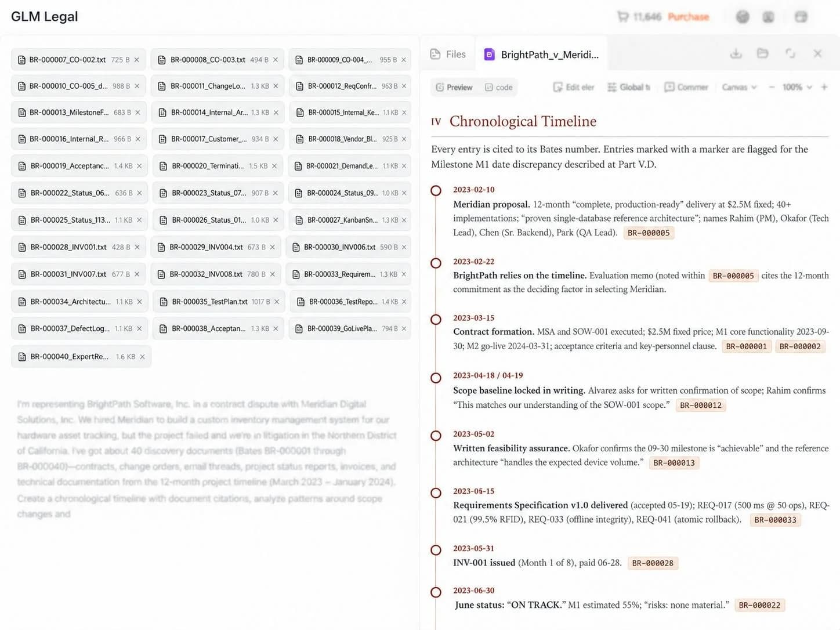Open the Global theme settings button
This screenshot has width=840, height=630.
[x=629, y=87]
